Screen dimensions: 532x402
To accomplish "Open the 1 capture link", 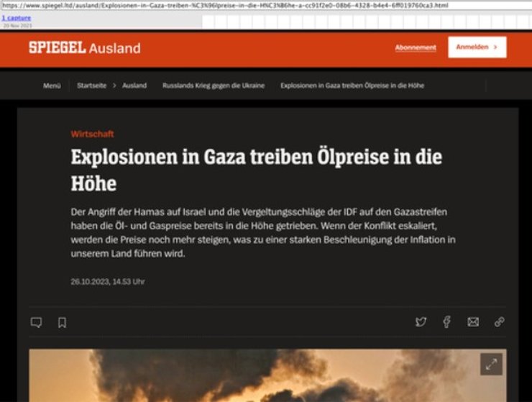I will tap(17, 18).
